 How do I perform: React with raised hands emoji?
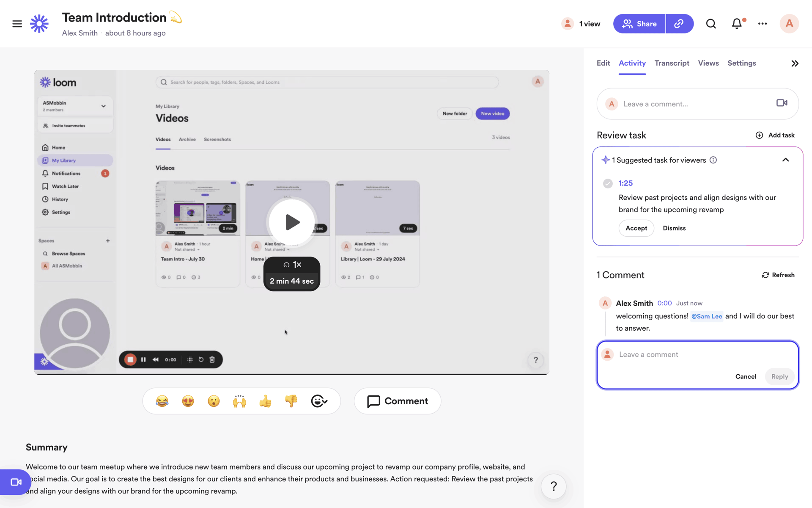tap(239, 401)
